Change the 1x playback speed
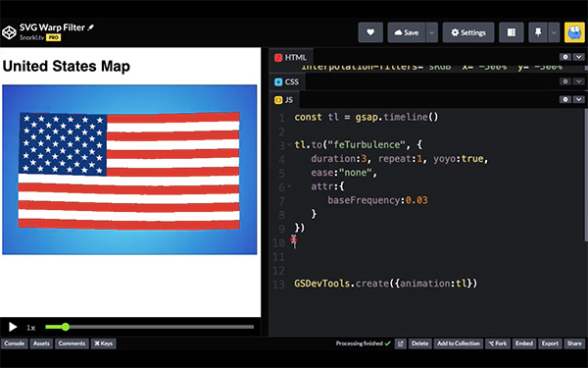The height and width of the screenshot is (368, 588). coord(30,328)
